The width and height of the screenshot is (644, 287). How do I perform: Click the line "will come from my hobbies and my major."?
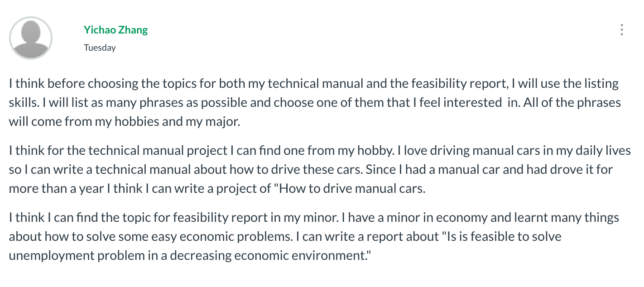pyautogui.click(x=124, y=122)
